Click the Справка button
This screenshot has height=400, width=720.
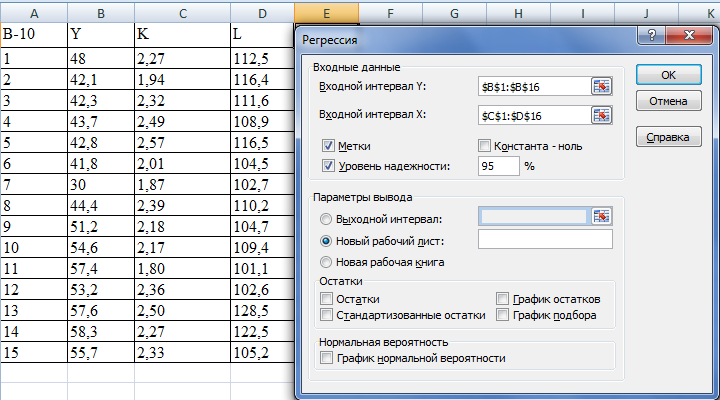[x=669, y=137]
